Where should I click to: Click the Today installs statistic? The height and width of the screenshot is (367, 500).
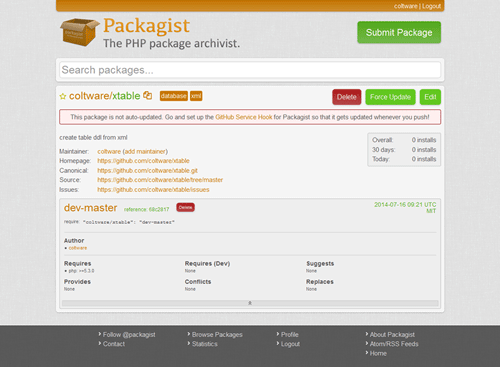(404, 159)
